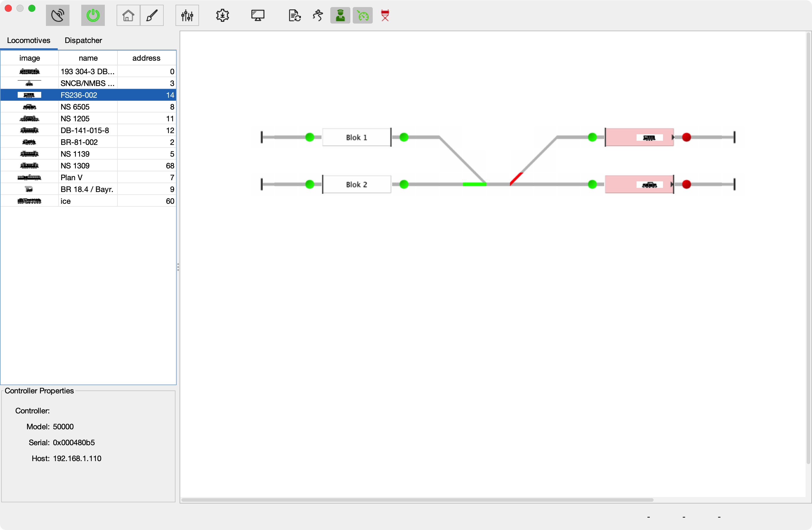Open the monitor display icon
812x530 pixels.
point(258,15)
